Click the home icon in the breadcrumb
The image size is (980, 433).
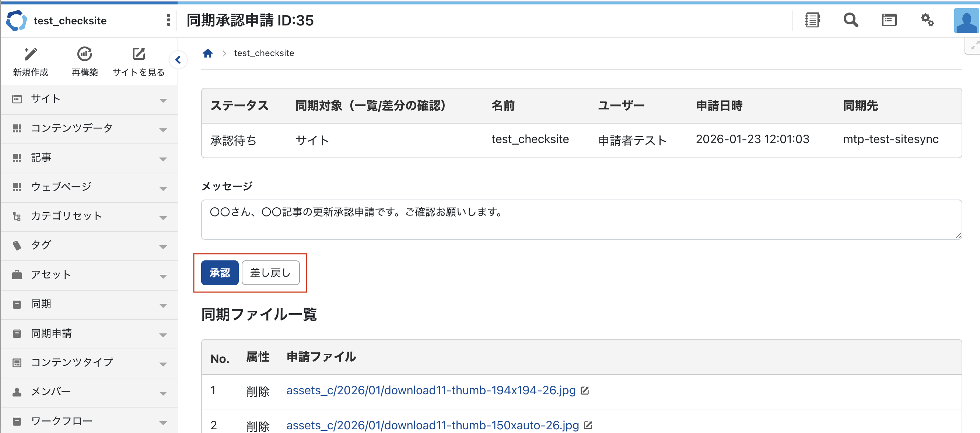pyautogui.click(x=208, y=53)
